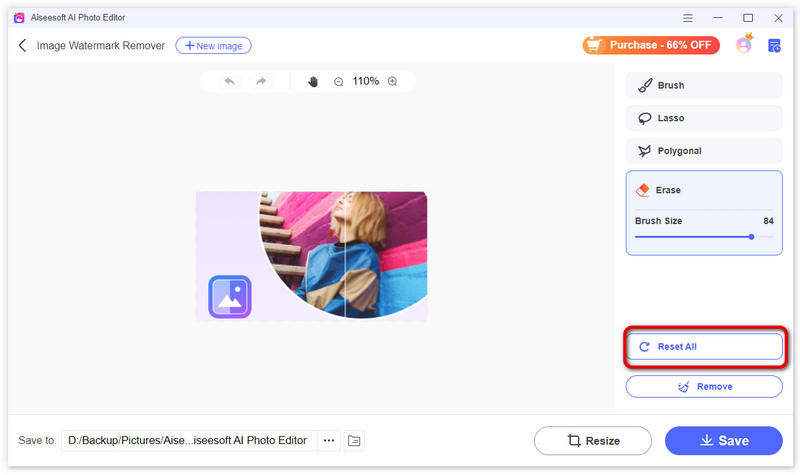The width and height of the screenshot is (800, 475).
Task: Click the 110% zoom level value
Action: (x=366, y=81)
